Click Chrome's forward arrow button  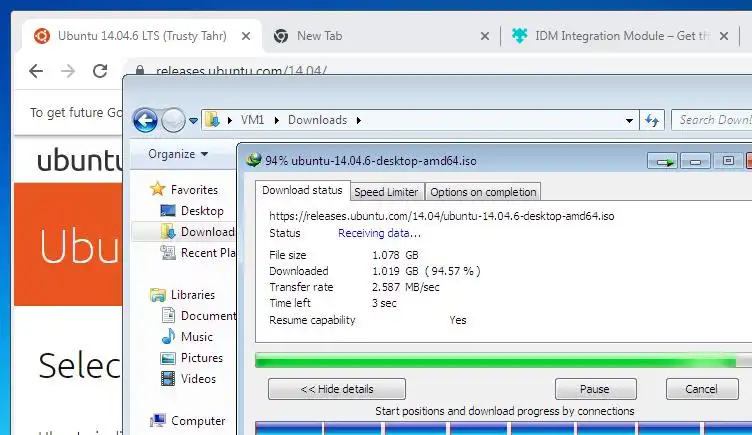pyautogui.click(x=68, y=71)
